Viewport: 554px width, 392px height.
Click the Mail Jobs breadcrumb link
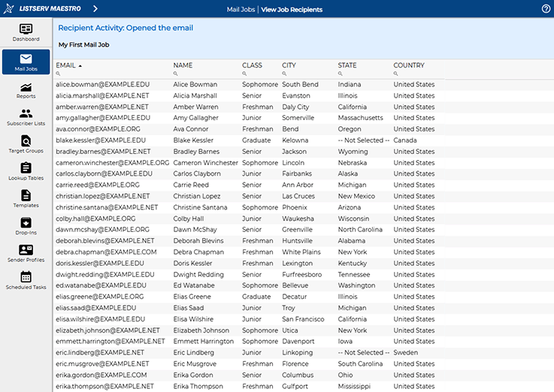point(241,10)
